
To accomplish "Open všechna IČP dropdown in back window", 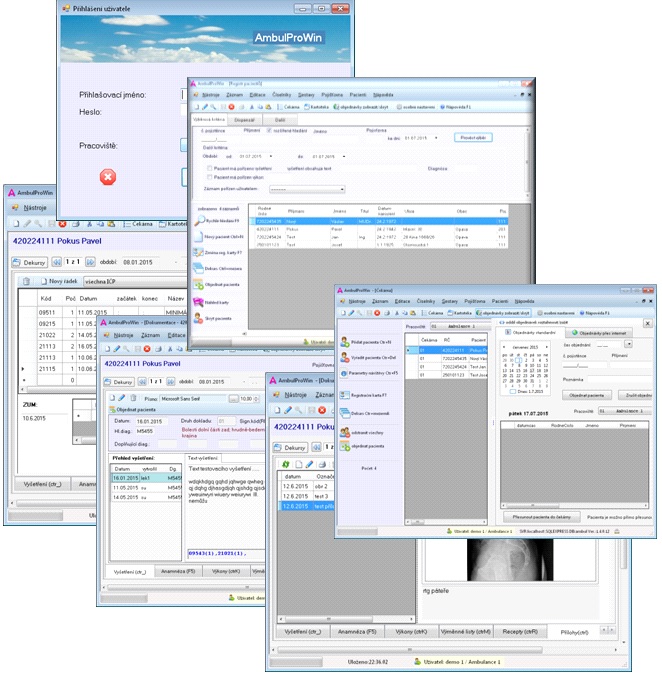I will 135,281.
